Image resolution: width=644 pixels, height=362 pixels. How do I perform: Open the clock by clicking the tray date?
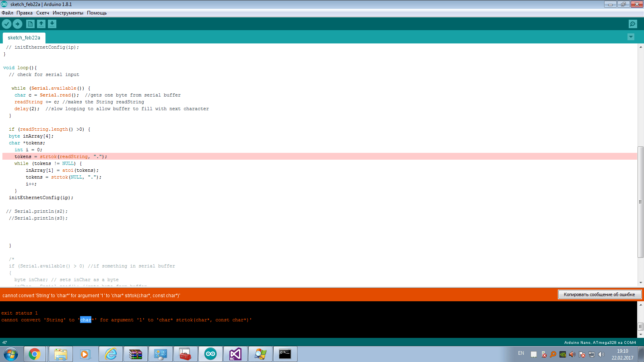pyautogui.click(x=622, y=354)
